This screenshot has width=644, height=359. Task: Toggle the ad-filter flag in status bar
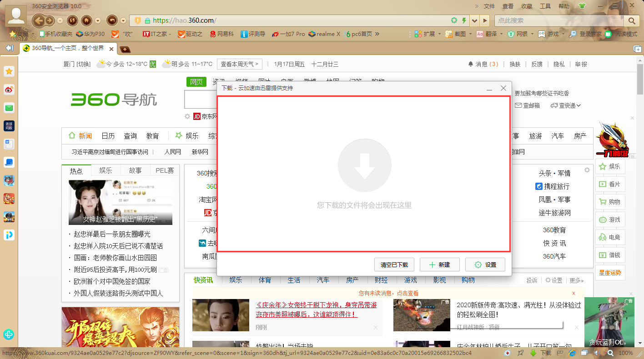pos(560,353)
